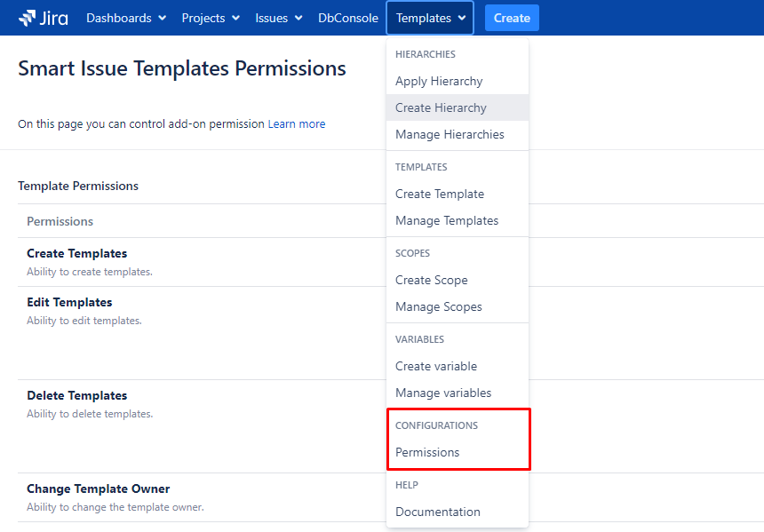Click the Jira logo icon
The width and height of the screenshot is (764, 532).
click(28, 18)
